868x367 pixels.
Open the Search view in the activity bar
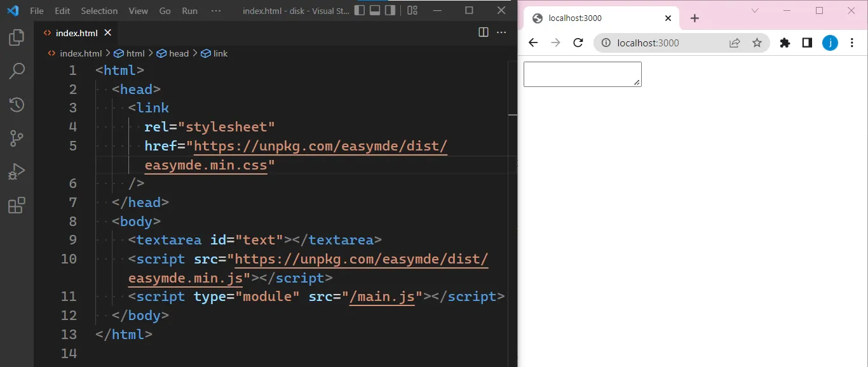17,70
